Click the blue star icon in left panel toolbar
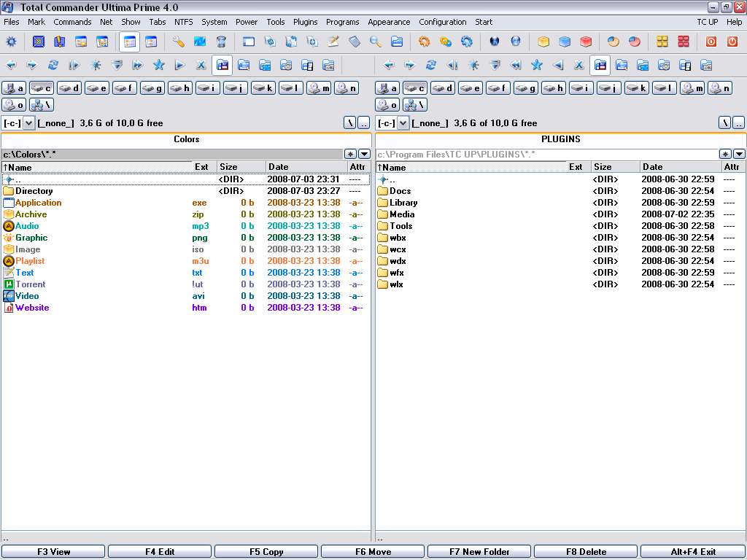 click(158, 65)
